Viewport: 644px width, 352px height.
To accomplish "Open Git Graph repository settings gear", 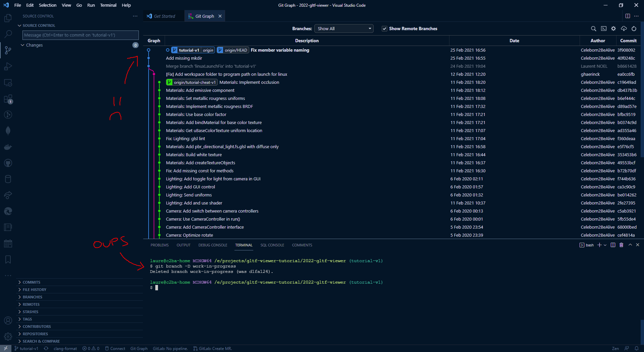I will click(613, 29).
